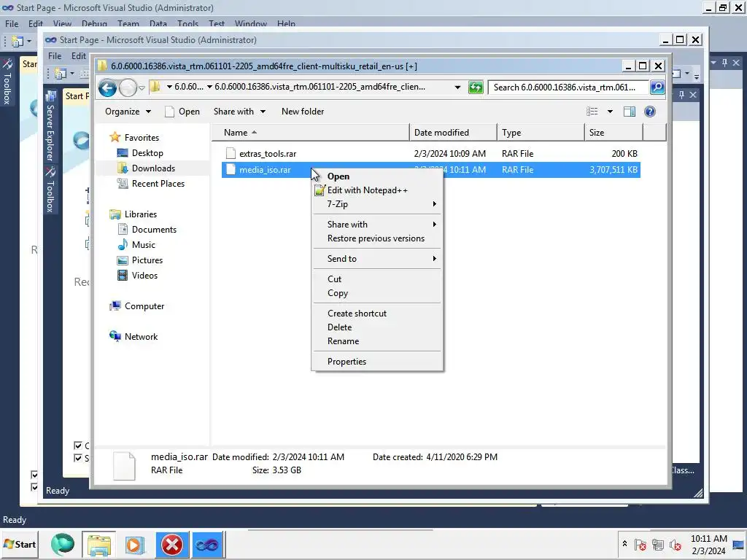Sort by Date modified column header
Viewport: 747px width, 560px height.
[x=453, y=133]
